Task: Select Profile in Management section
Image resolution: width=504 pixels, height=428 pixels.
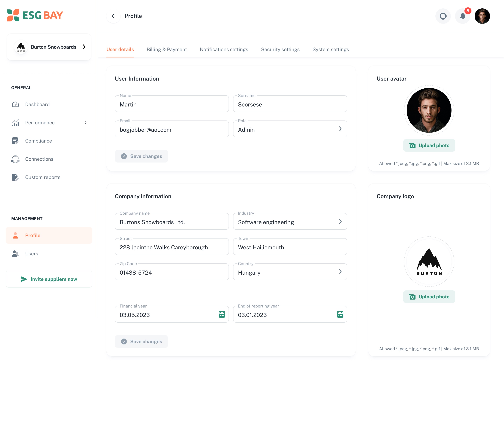Action: pyautogui.click(x=49, y=235)
